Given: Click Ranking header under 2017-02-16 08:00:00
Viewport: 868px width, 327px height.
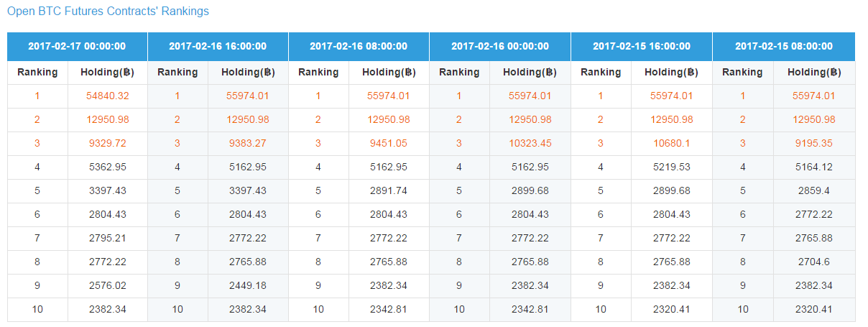Looking at the screenshot, I should click(318, 73).
